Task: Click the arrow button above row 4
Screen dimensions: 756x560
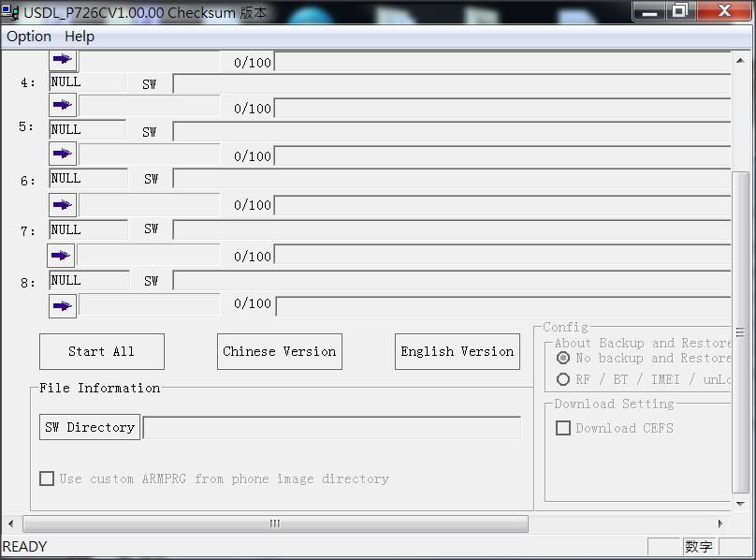Action: click(x=63, y=60)
